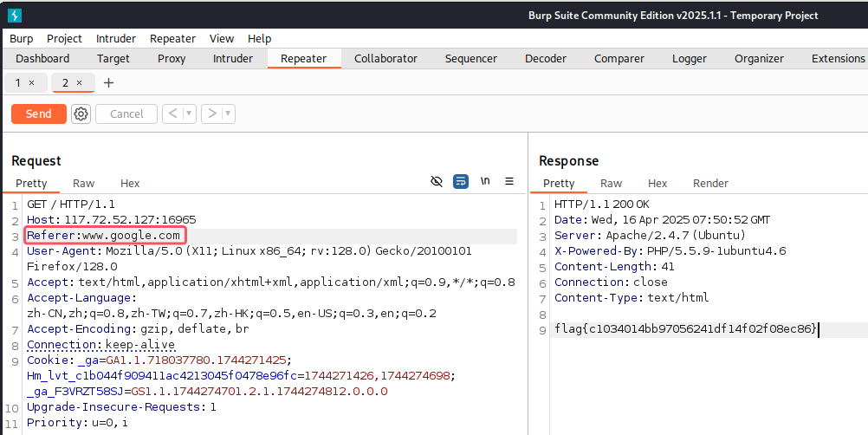Switch to the Logger tab
This screenshot has width=868, height=435.
[690, 59]
